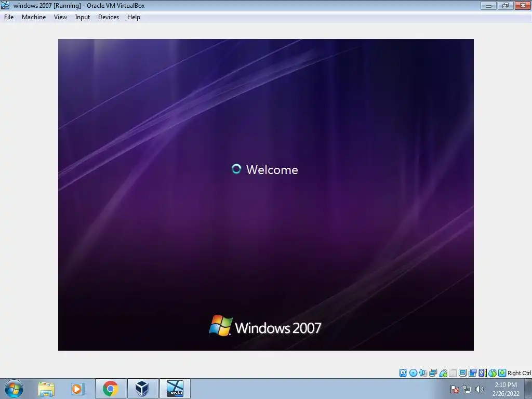Click the mouse integration status icon

click(x=493, y=373)
